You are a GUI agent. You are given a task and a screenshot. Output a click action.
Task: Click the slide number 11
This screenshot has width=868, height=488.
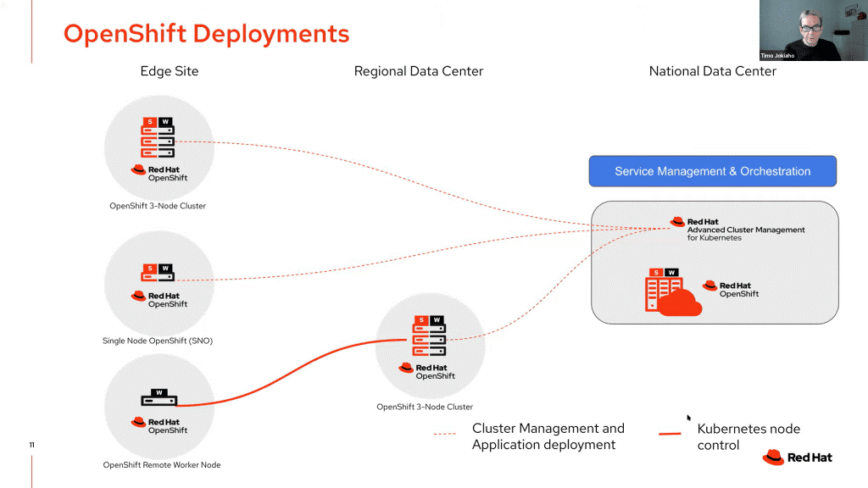click(32, 445)
